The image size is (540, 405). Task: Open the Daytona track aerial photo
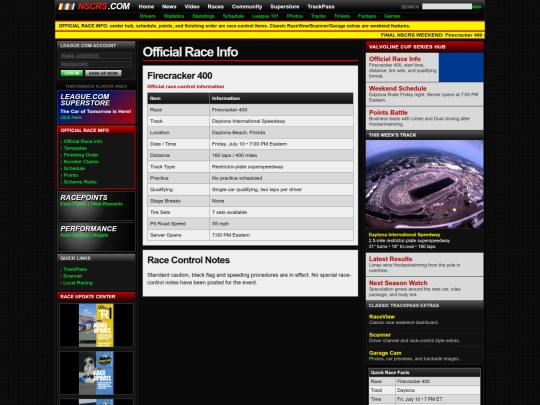[425, 184]
